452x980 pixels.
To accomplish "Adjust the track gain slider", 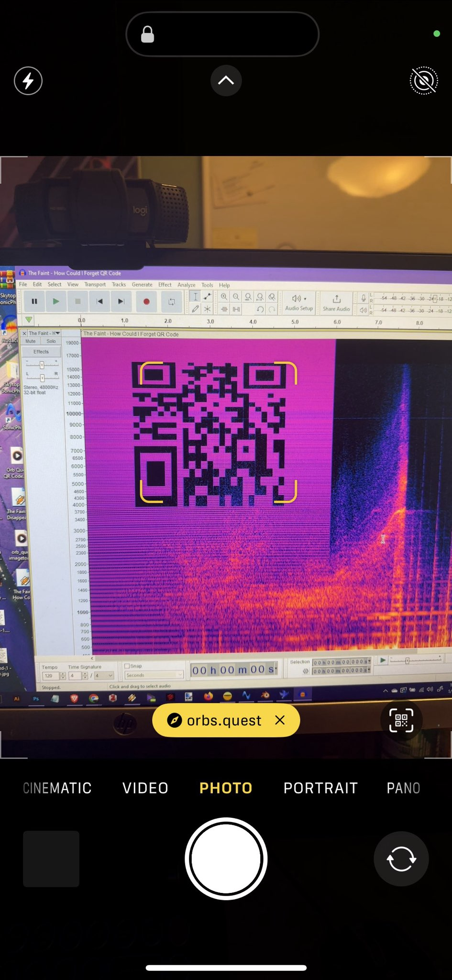I will 42,365.
